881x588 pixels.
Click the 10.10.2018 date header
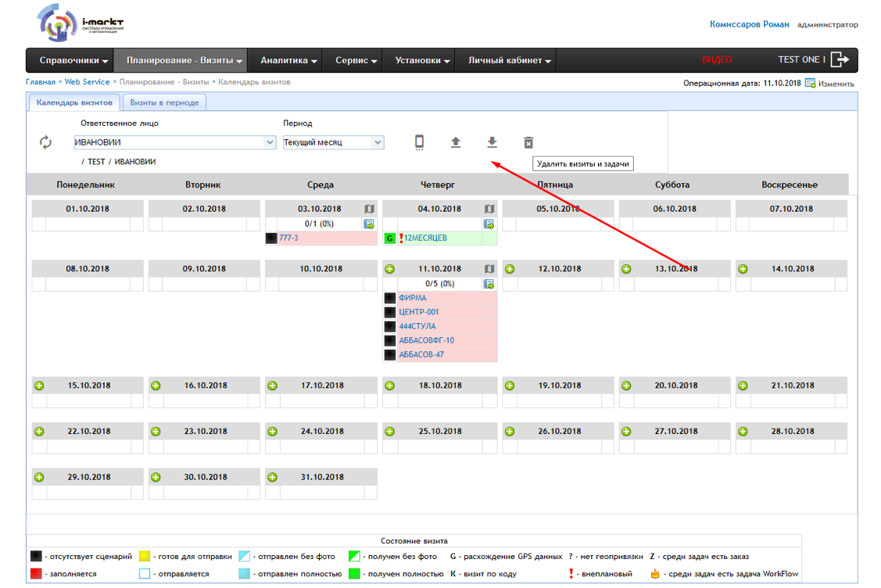[321, 269]
